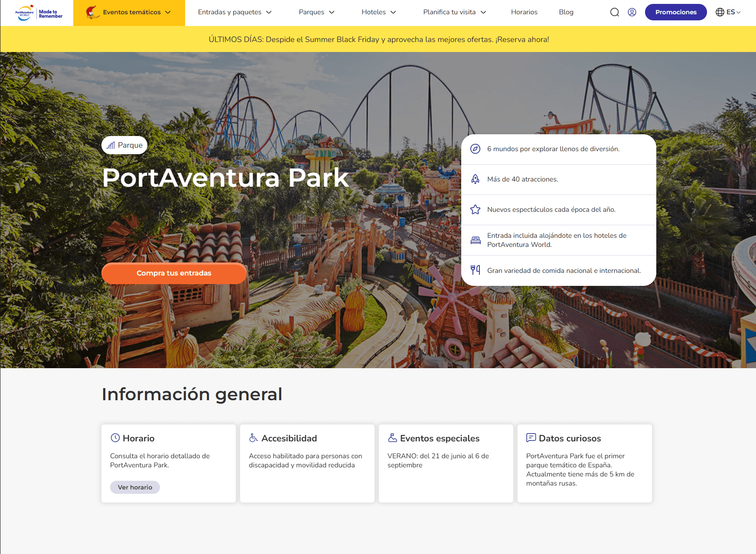Open the Eventos temáticos menu
Image resolution: width=756 pixels, height=554 pixels.
click(x=129, y=13)
